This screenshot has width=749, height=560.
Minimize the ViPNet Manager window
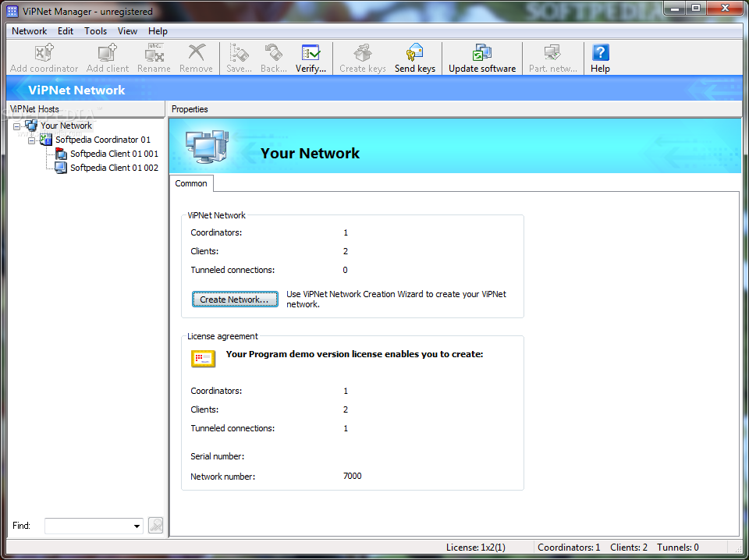(674, 8)
